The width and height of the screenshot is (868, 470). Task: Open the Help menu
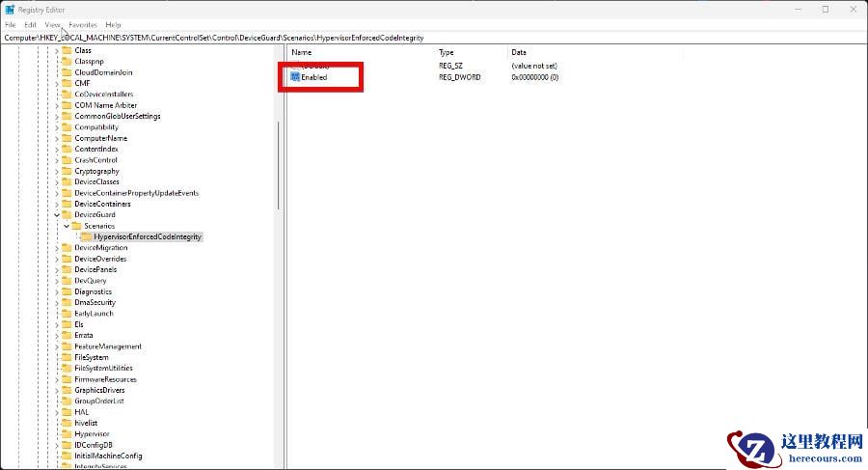[x=113, y=25]
